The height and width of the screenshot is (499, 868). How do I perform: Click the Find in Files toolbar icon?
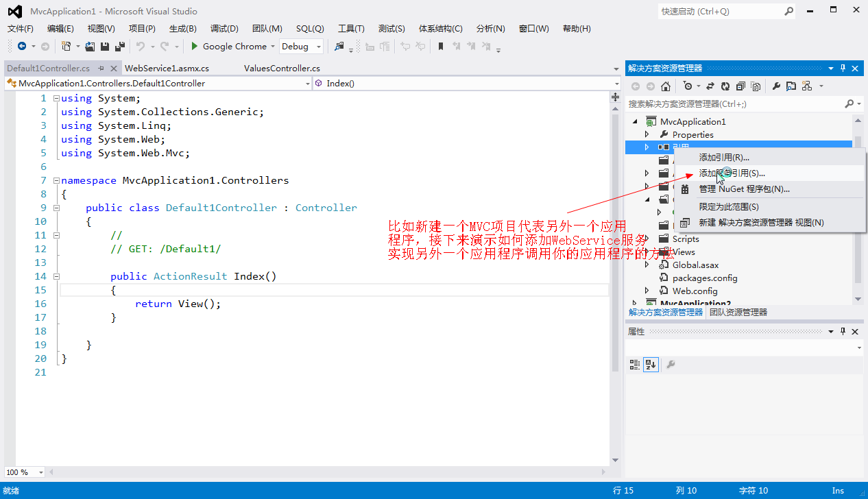tap(339, 47)
